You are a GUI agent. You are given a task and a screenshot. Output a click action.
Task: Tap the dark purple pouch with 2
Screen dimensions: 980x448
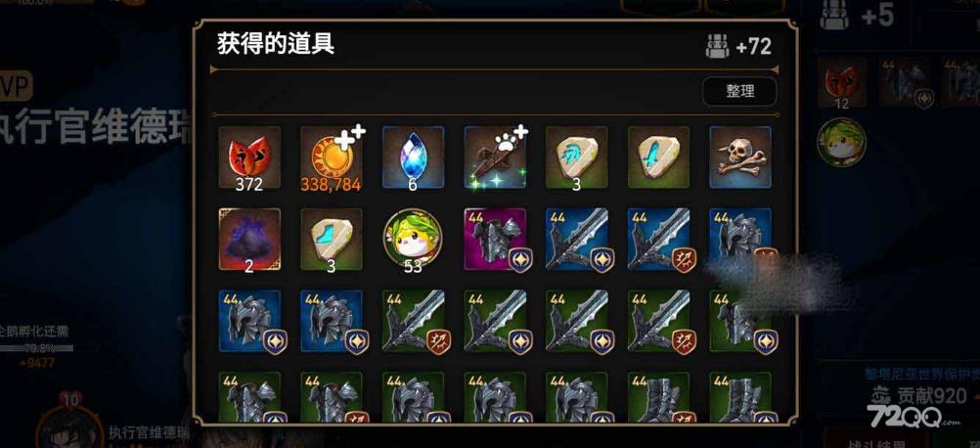pyautogui.click(x=250, y=240)
